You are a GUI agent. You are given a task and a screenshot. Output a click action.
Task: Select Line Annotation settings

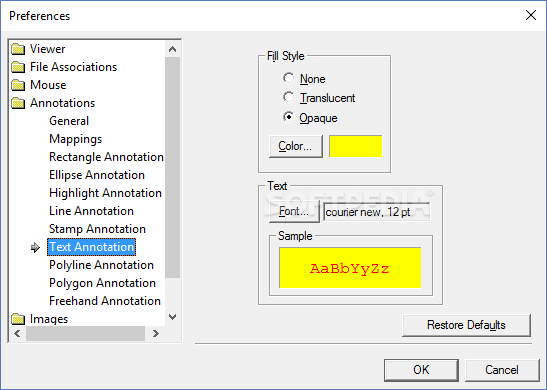click(x=91, y=211)
